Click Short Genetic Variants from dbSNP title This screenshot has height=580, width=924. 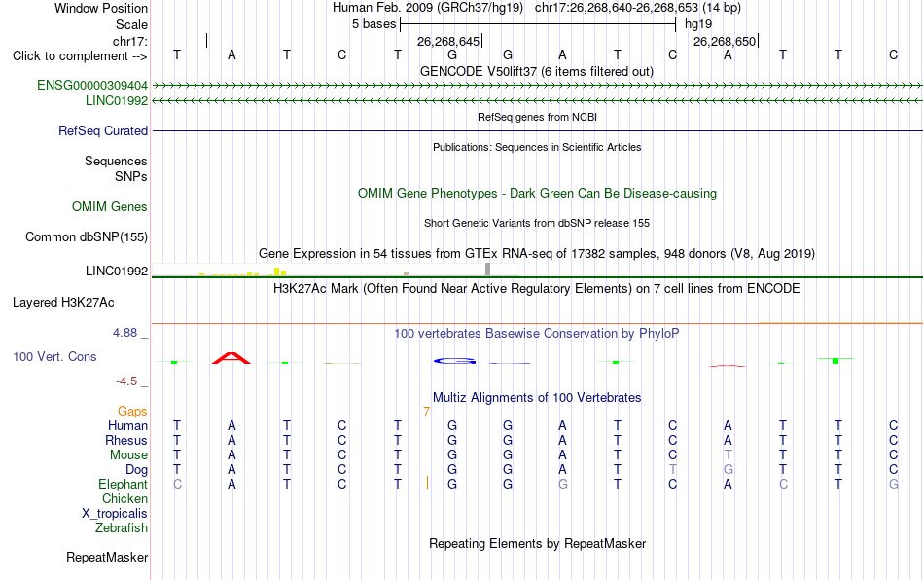537,223
